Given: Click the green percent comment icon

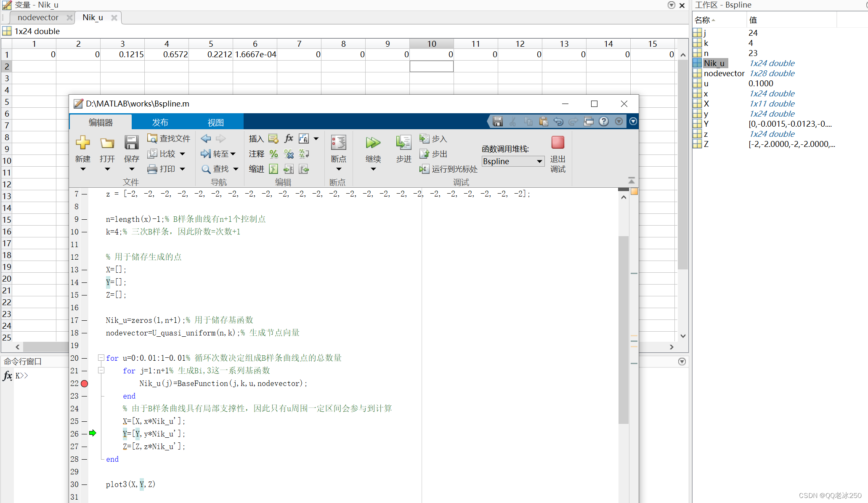Looking at the screenshot, I should pyautogui.click(x=273, y=154).
